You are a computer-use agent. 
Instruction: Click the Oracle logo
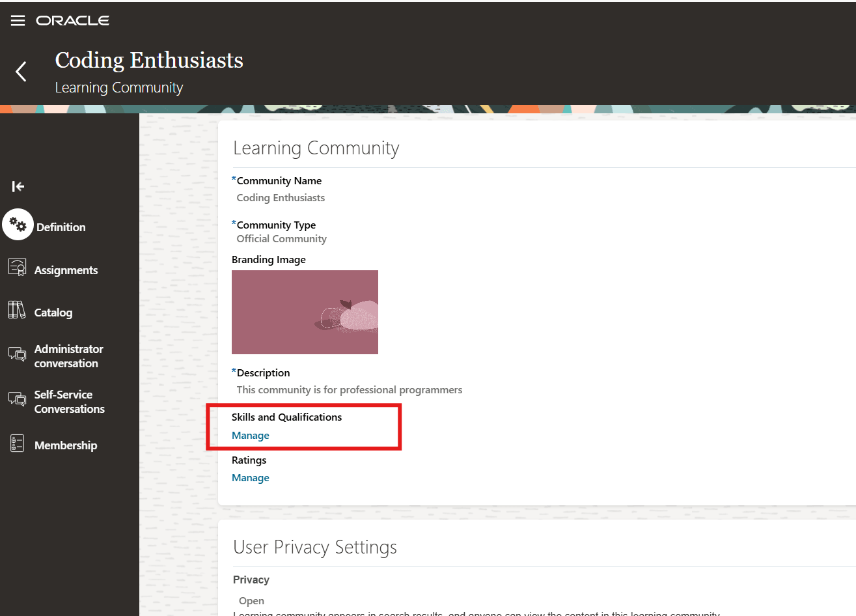pyautogui.click(x=72, y=20)
